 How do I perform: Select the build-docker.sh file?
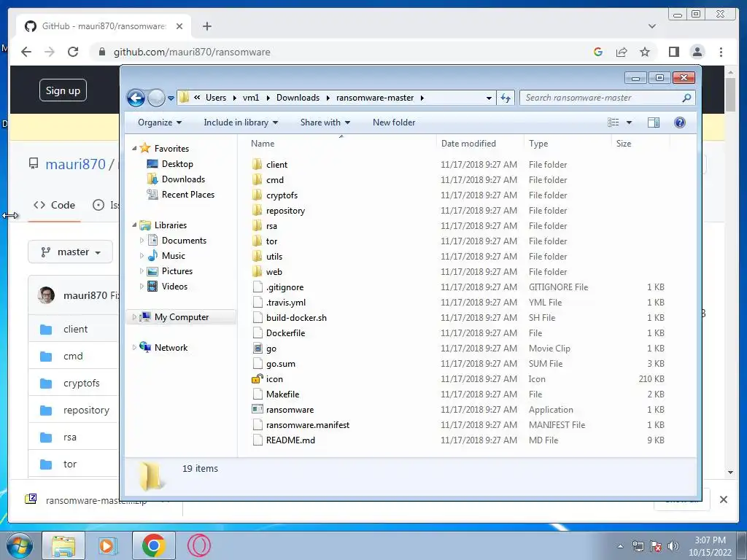[x=296, y=318]
